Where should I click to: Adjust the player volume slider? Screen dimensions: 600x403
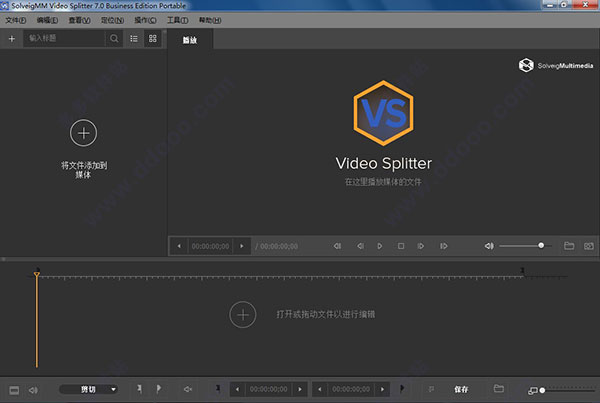point(525,246)
